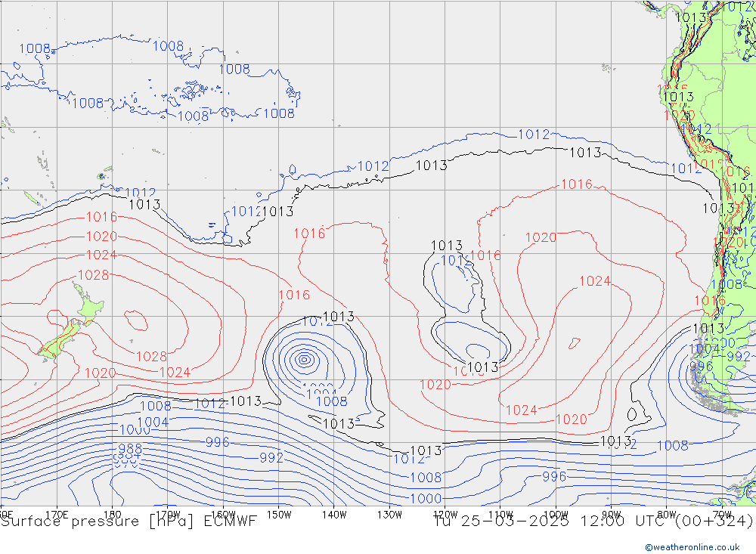Image resolution: width=756 pixels, height=554 pixels.
Task: Click the blue 1000 label near 120W
Action: tap(426, 498)
